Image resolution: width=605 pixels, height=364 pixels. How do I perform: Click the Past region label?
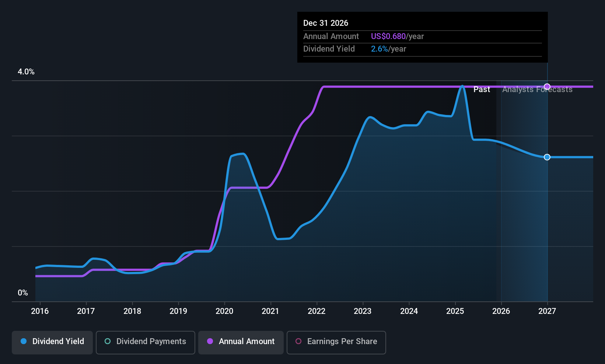482,90
